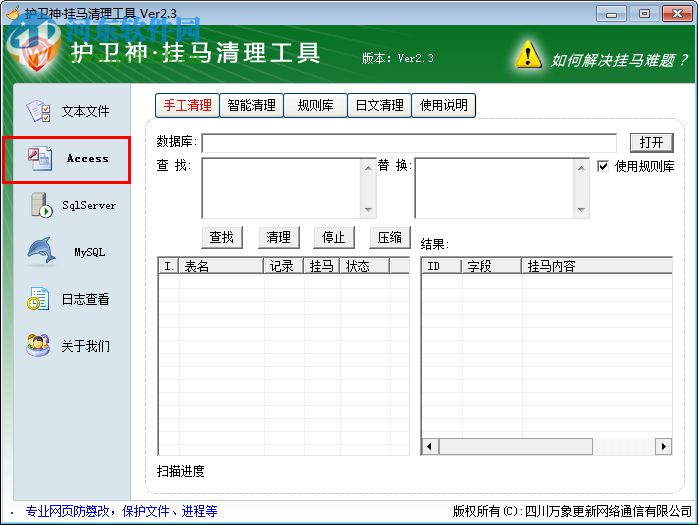Maximize the window
The image size is (698, 525).
pos(644,14)
